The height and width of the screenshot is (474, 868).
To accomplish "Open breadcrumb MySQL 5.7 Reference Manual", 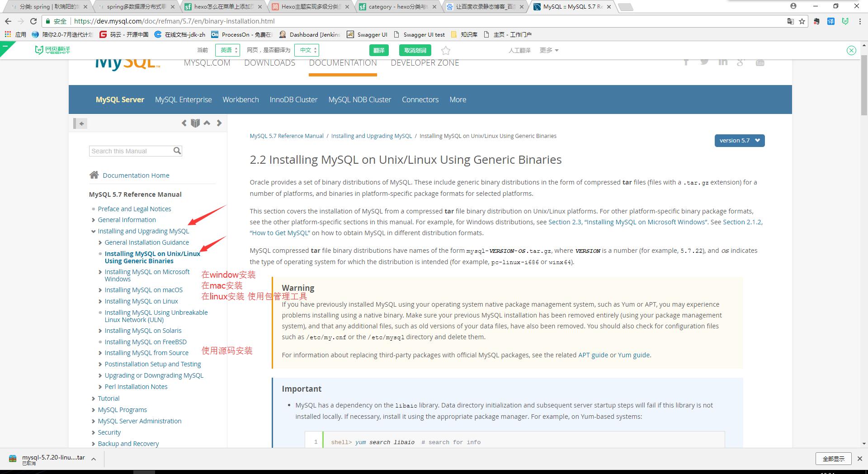I will point(287,136).
